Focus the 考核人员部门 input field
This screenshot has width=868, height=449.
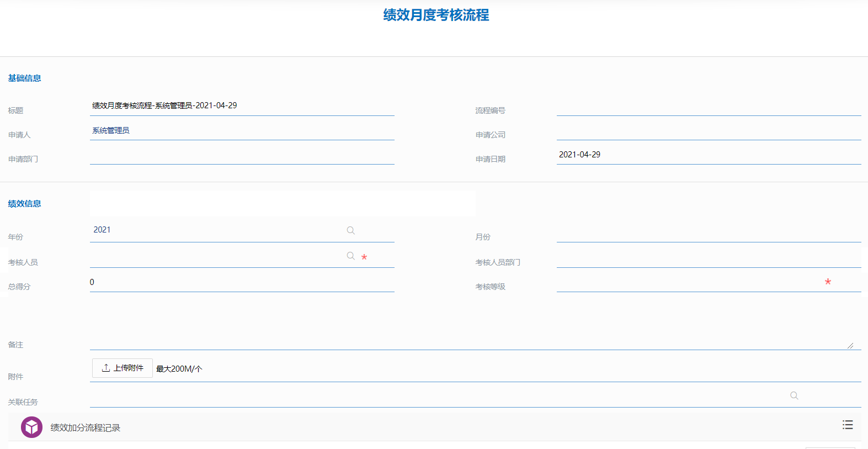(709, 257)
